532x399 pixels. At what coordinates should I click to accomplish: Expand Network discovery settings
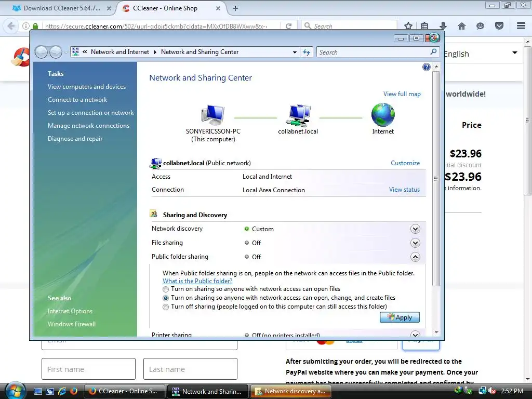[415, 229]
